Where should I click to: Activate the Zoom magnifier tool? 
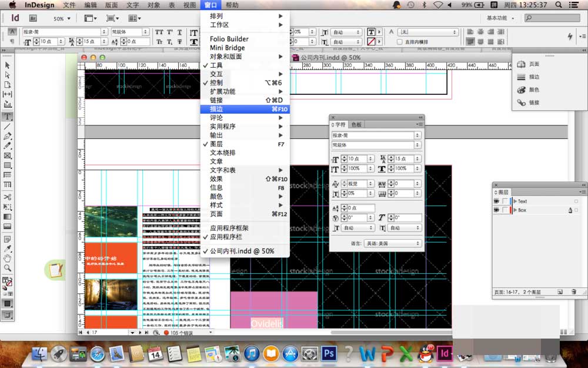click(8, 268)
